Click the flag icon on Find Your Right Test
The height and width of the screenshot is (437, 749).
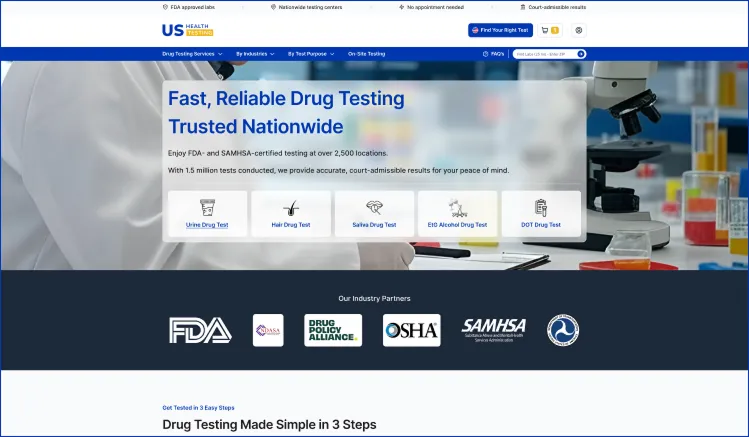[x=475, y=30]
